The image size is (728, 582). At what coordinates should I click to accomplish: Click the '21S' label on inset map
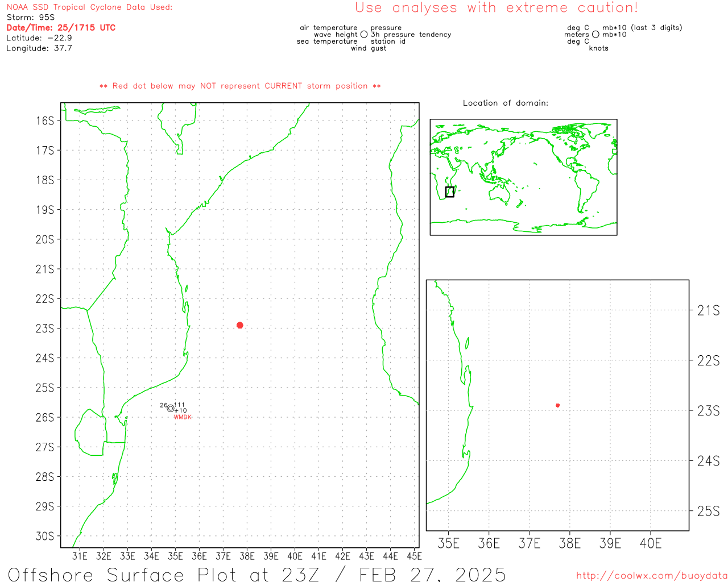709,310
